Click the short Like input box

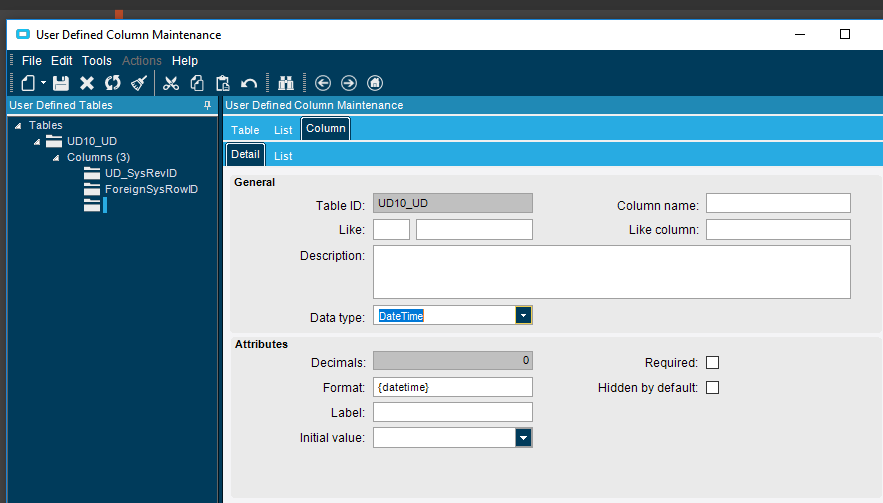coord(391,229)
